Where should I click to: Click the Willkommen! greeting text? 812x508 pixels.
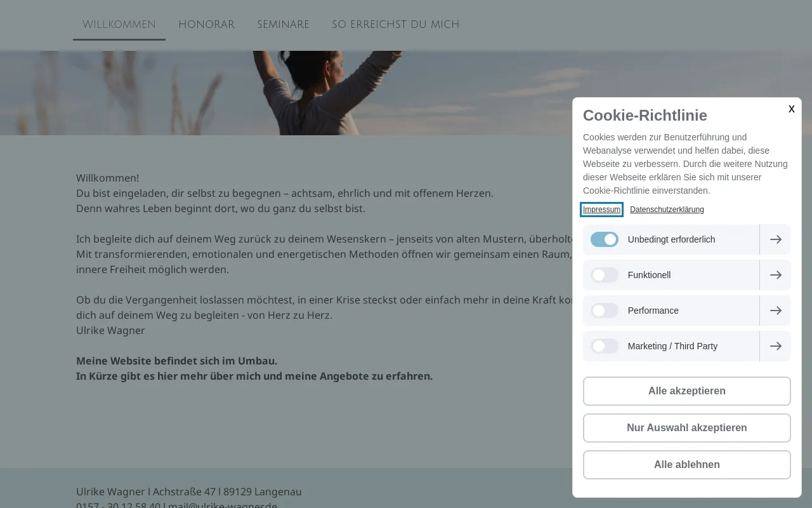click(108, 178)
